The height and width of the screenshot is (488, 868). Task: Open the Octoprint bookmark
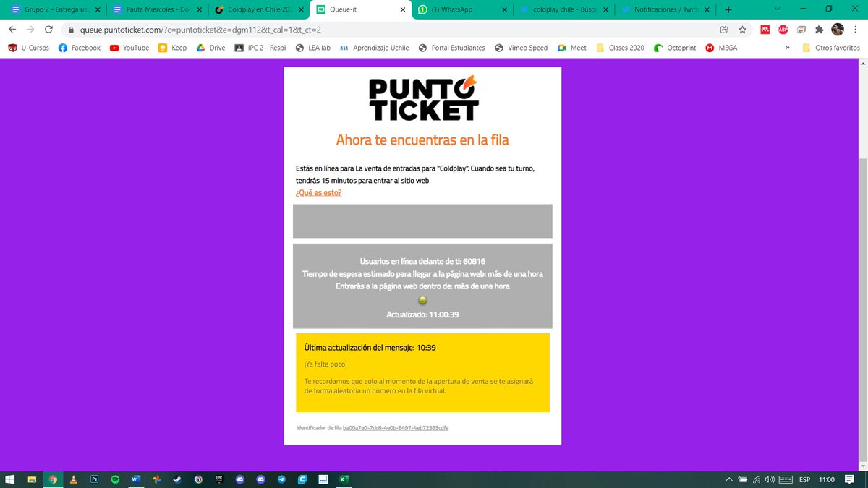[x=676, y=48]
